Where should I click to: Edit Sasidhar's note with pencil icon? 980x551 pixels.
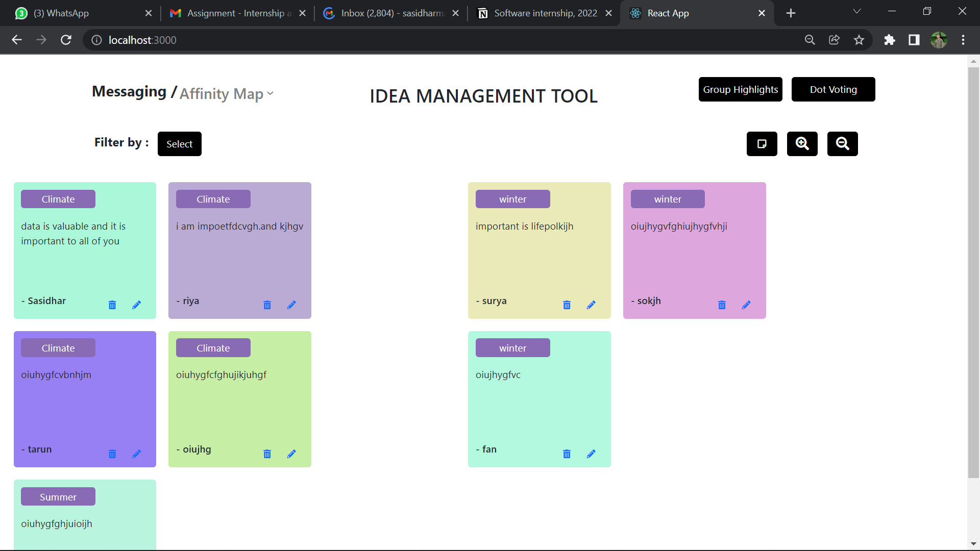[x=136, y=305]
